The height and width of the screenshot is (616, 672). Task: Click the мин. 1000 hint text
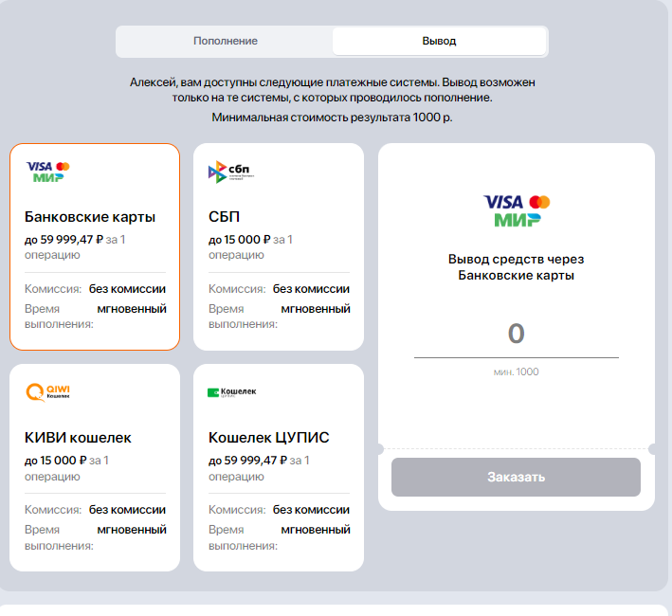point(516,371)
